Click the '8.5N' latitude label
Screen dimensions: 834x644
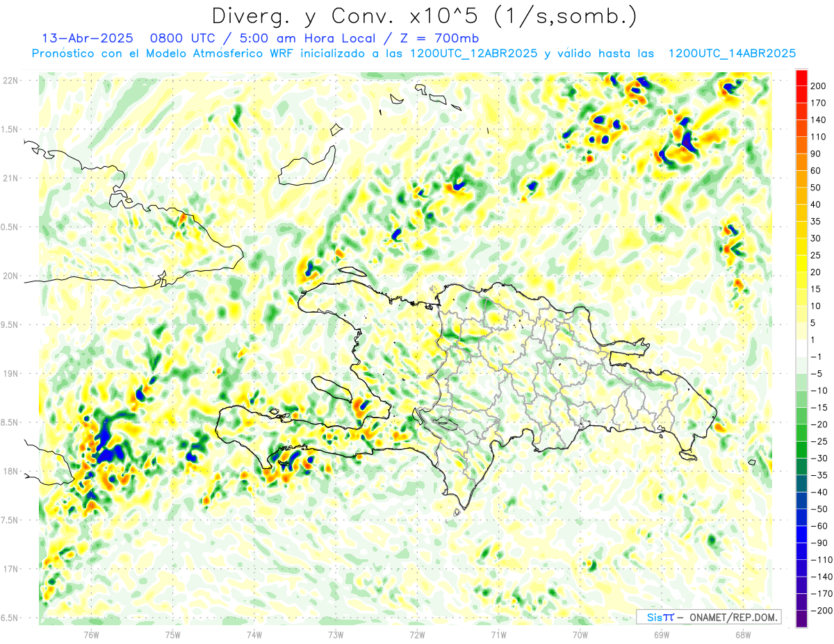(10, 422)
